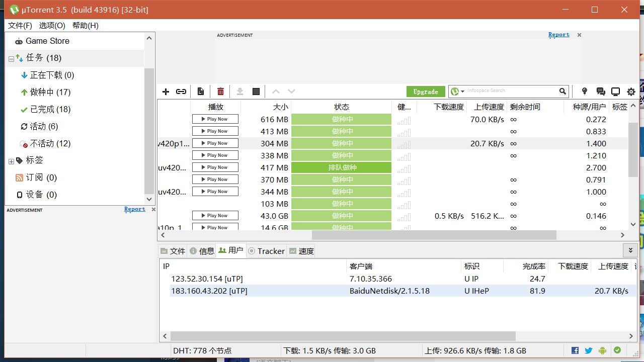
Task: Select Game Store in the sidebar
Action: (x=47, y=41)
